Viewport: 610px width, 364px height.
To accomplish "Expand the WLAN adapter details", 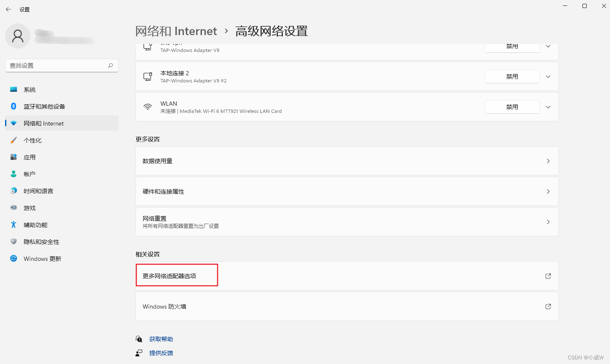I will pos(548,107).
